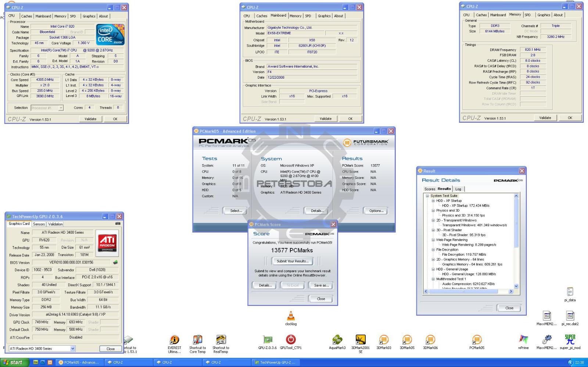This screenshot has width=588, height=367.
Task: Select the MaxxMEM2 gears shortcut icon
Action: pos(546,340)
